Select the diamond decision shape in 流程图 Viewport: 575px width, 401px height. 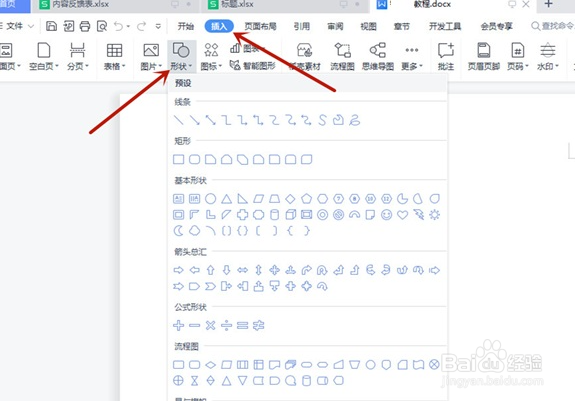[x=210, y=365]
